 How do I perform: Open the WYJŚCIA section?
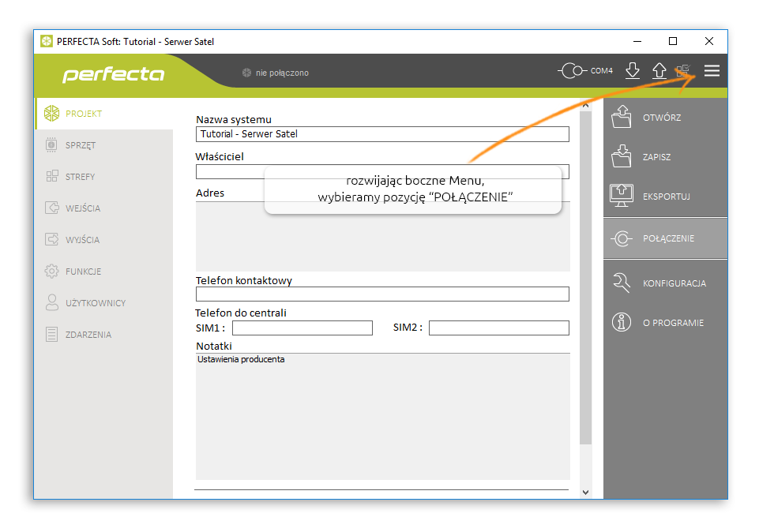tap(104, 239)
